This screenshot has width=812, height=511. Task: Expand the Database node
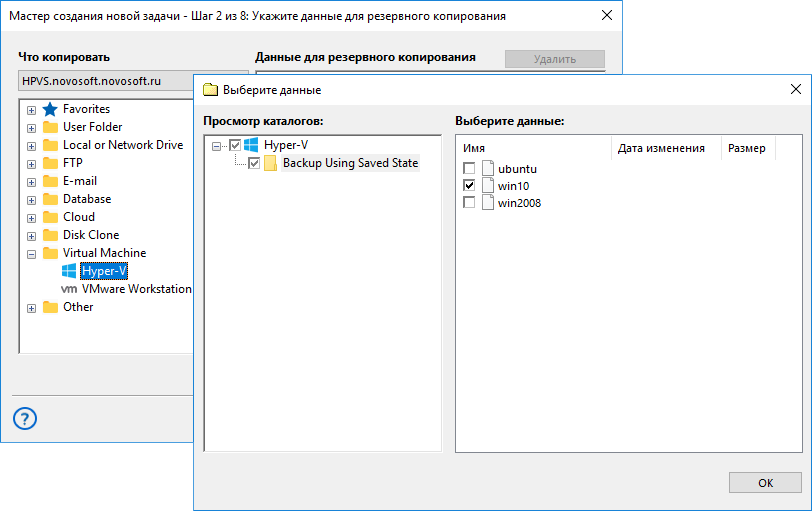tap(32, 200)
